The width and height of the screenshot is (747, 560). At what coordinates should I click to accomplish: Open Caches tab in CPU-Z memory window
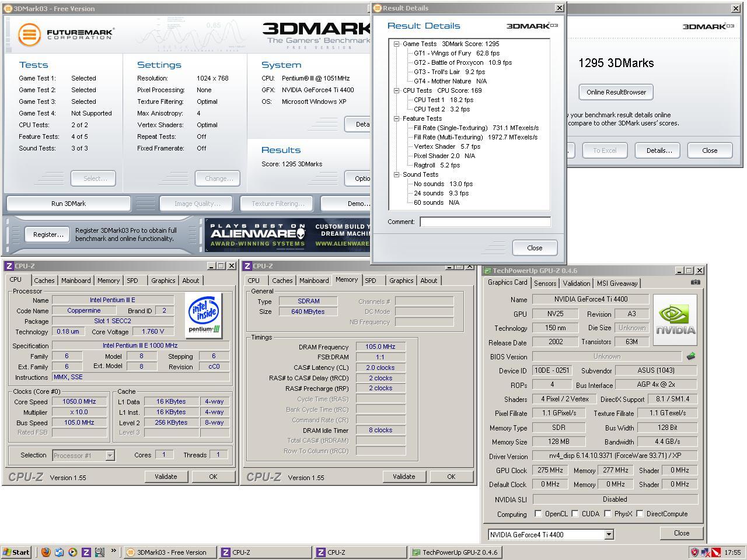tap(282, 281)
